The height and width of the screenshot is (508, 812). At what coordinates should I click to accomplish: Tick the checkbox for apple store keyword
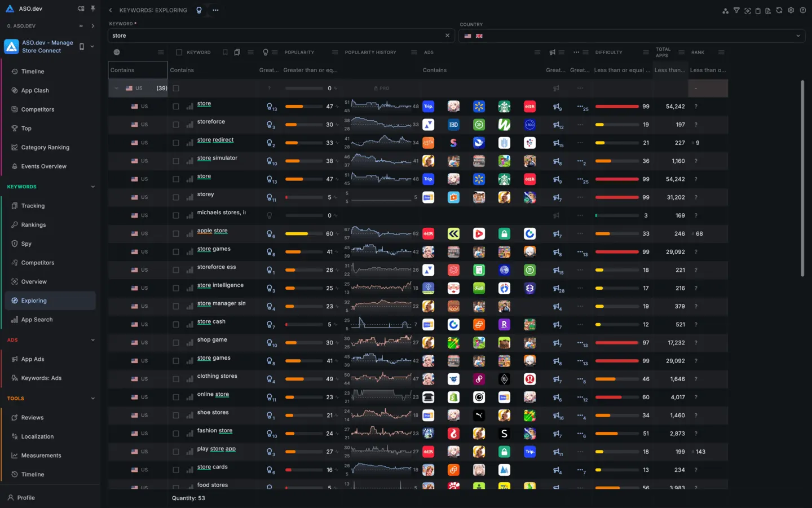[176, 233]
